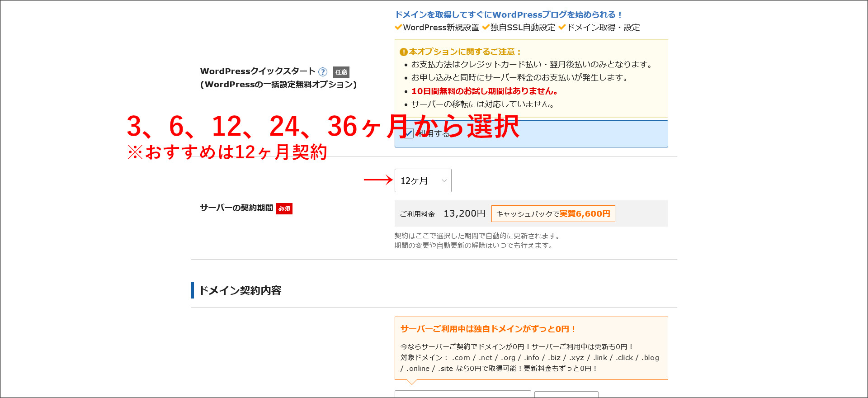Click the 期間の変更や自動更新の解除 text line
The width and height of the screenshot is (868, 398).
(474, 245)
